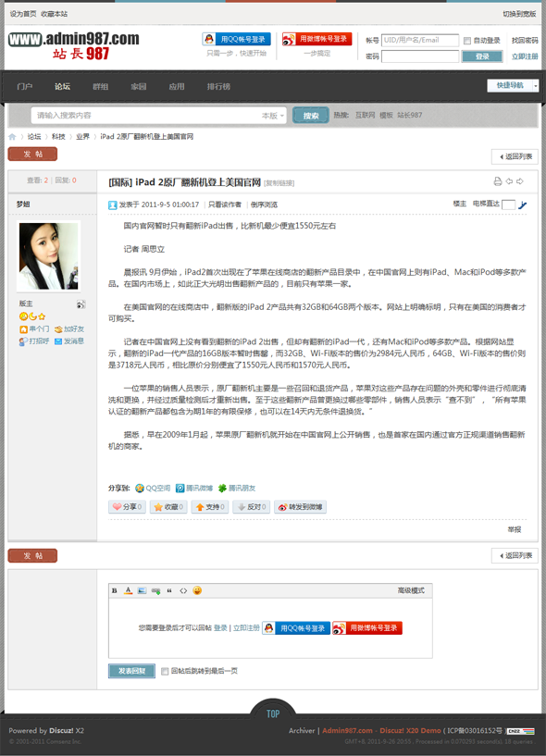Select the user icon before 发表于 date
The image size is (546, 756).
112,204
